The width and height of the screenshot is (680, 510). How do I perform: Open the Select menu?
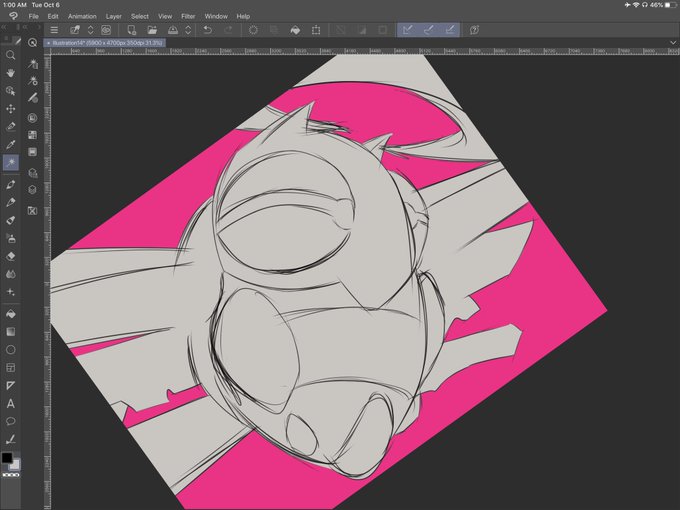[140, 16]
